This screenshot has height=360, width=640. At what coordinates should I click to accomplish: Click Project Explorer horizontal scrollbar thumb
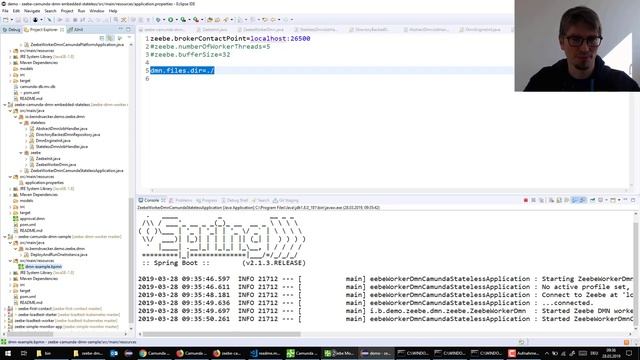tap(31, 334)
